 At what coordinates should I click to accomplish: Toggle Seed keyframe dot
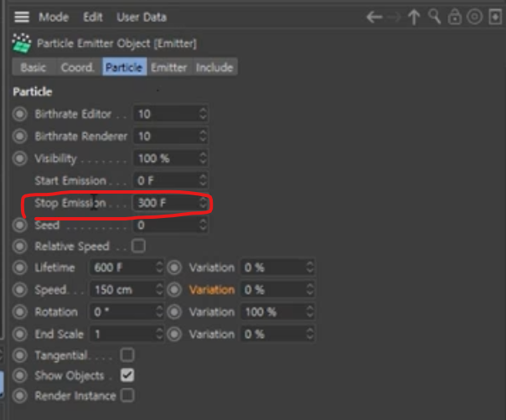click(20, 226)
